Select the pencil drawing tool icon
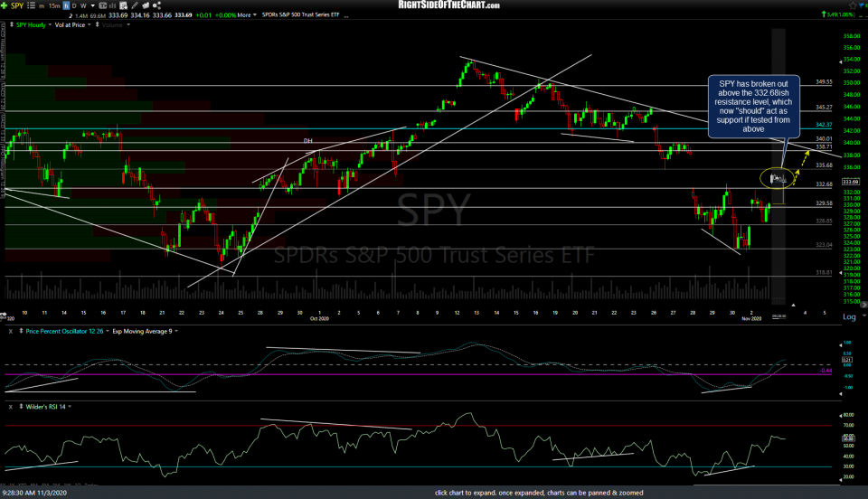Viewport: 868px width, 499px height. [x=135, y=5]
